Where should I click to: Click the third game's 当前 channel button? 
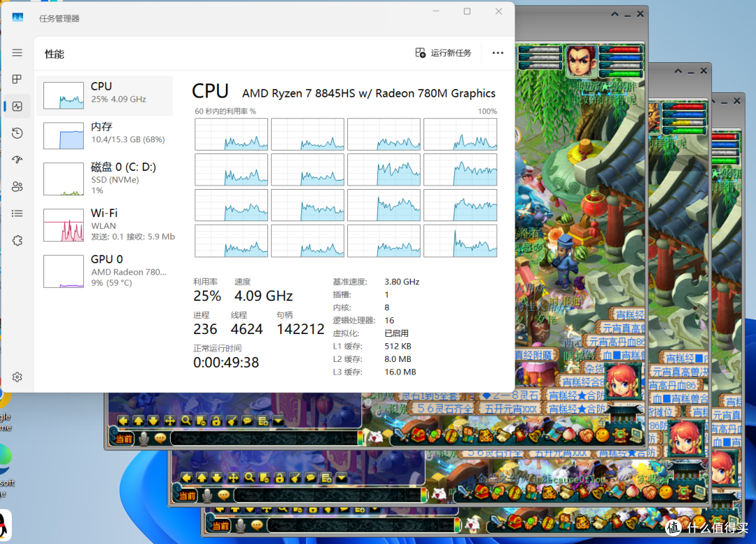pyautogui.click(x=220, y=526)
